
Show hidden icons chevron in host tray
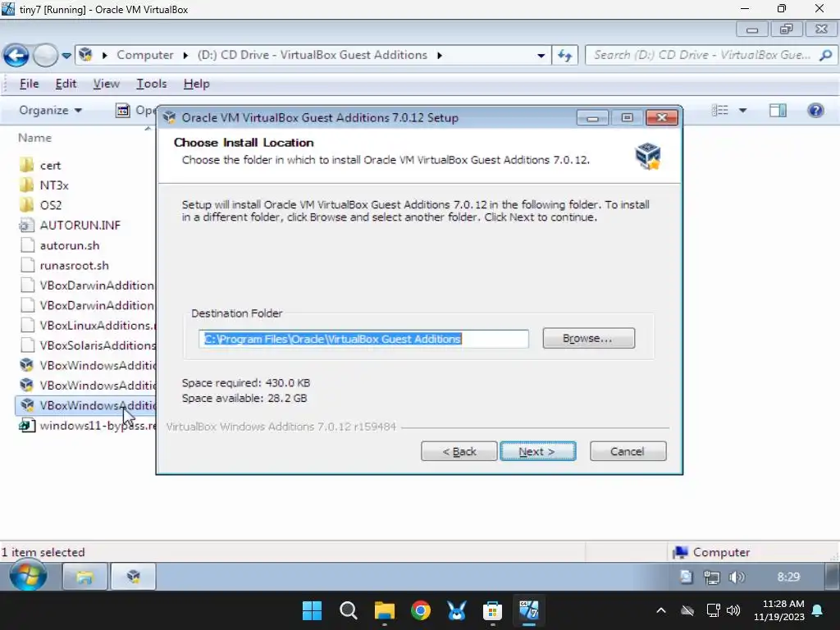661,610
